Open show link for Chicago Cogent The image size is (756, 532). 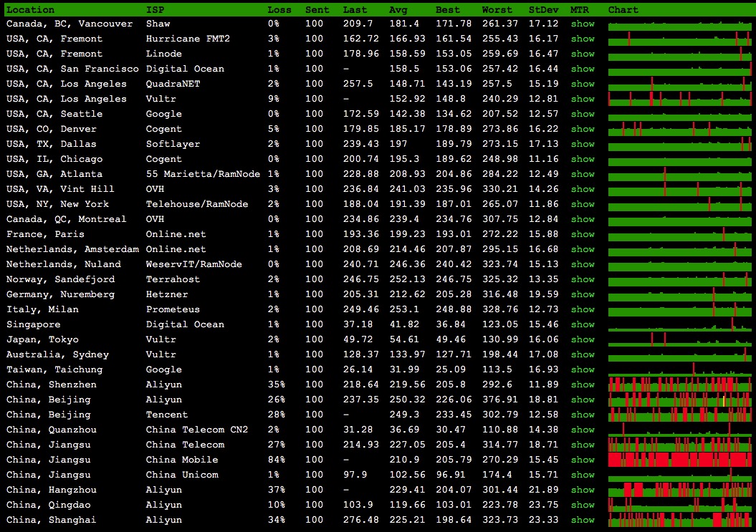[583, 159]
